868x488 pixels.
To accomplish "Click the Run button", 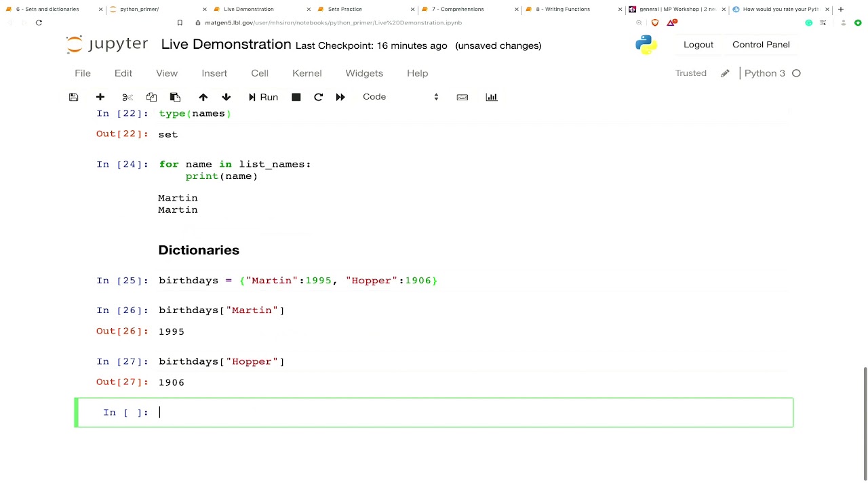I will (263, 97).
